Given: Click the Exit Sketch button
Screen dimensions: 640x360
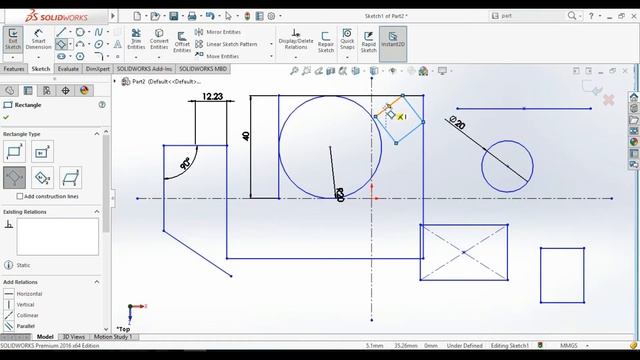Looking at the screenshot, I should pyautogui.click(x=13, y=39).
